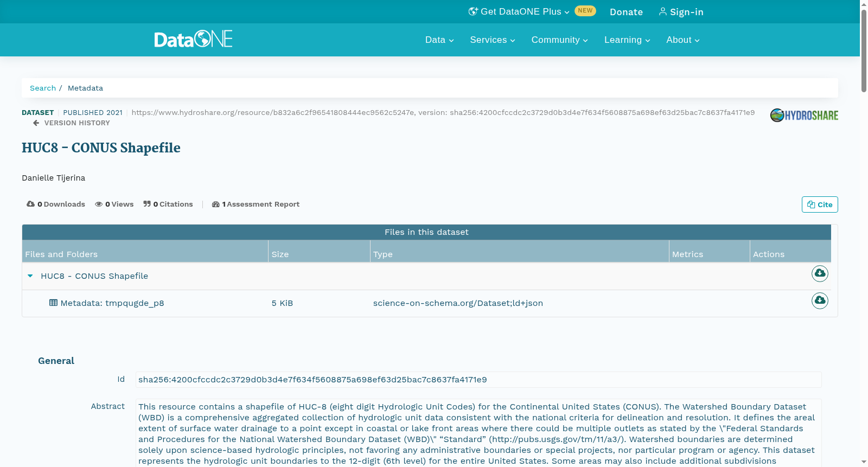Collapse the HUC8 - CONUS Shapefile folder
Viewport: 868px width, 467px height.
pos(30,276)
